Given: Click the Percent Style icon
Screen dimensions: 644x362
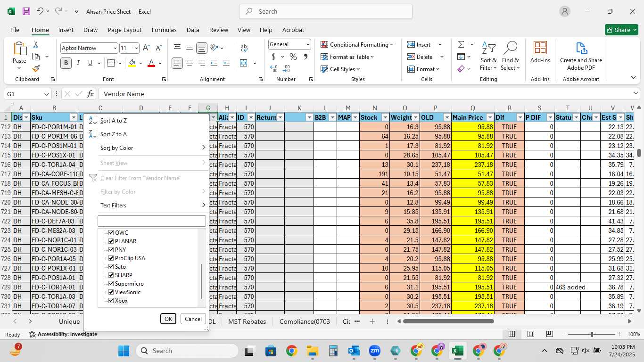Looking at the screenshot, I should pos(293,57).
